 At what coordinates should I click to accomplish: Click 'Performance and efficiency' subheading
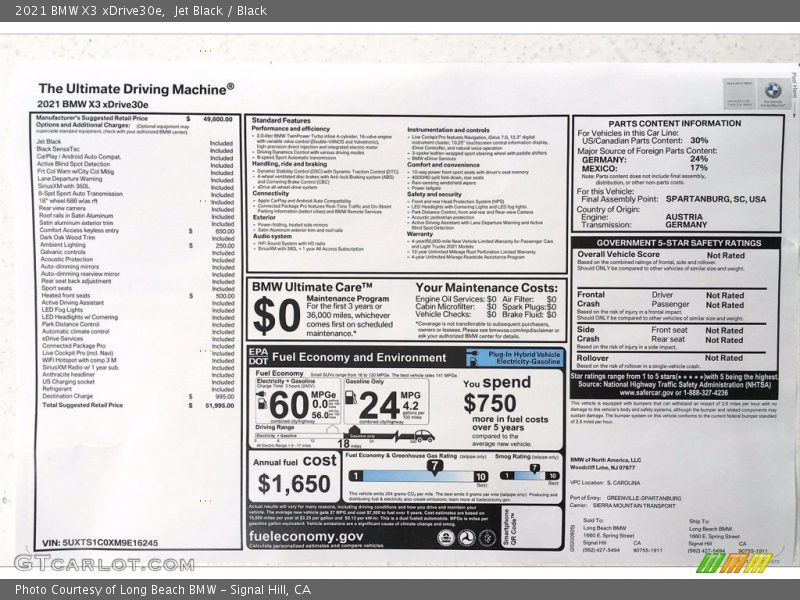coord(290,129)
